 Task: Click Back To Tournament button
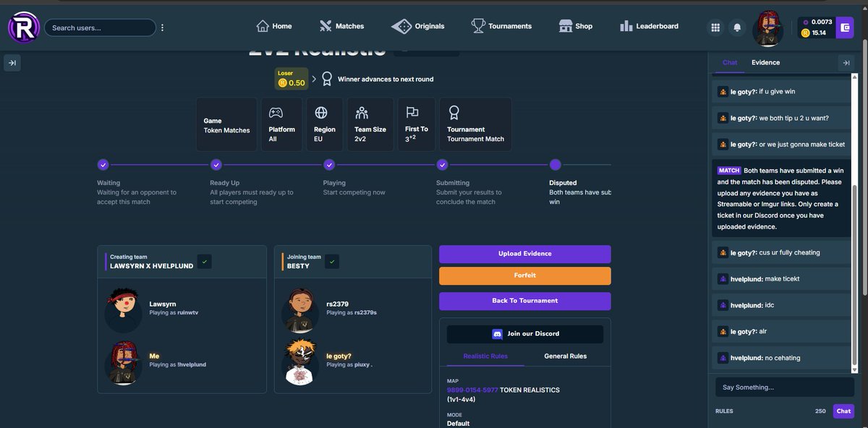pos(525,301)
